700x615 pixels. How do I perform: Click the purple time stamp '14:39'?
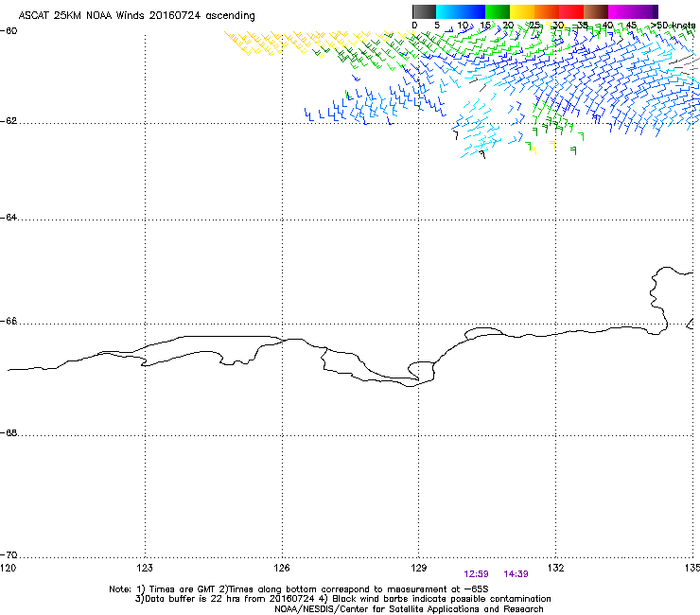(516, 574)
